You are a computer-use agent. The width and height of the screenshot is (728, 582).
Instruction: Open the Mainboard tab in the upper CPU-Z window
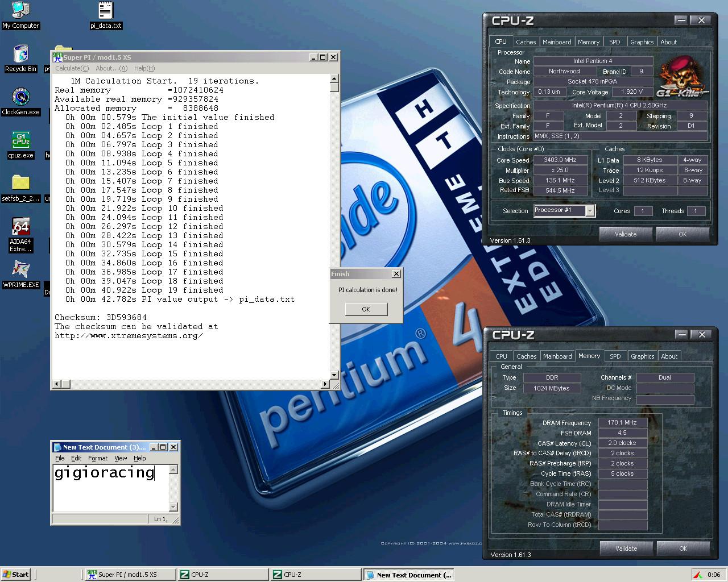click(x=557, y=42)
